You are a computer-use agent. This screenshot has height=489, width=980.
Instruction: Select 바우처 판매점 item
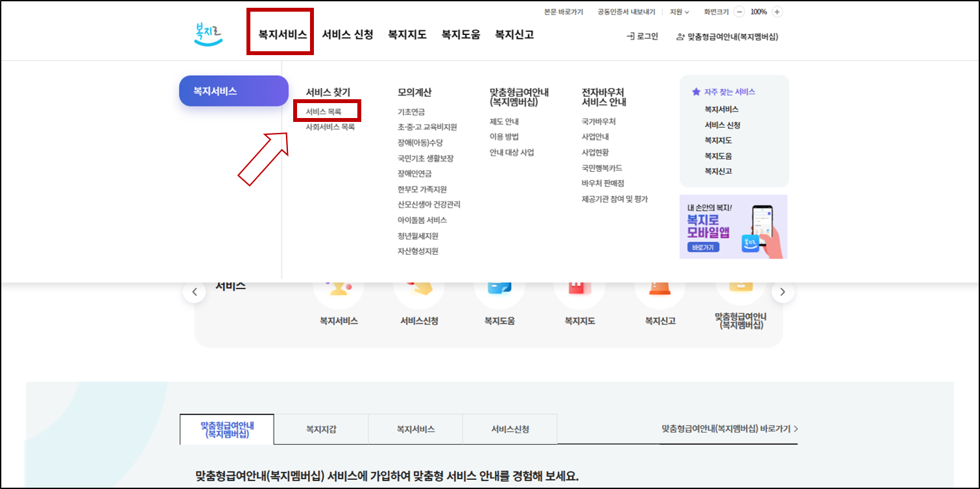603,184
